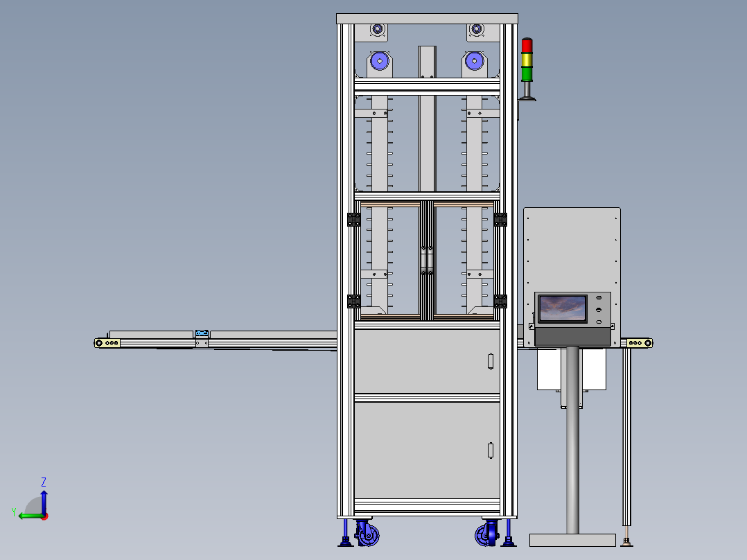
Task: Select the upper-right black corner bracket
Action: pos(500,220)
